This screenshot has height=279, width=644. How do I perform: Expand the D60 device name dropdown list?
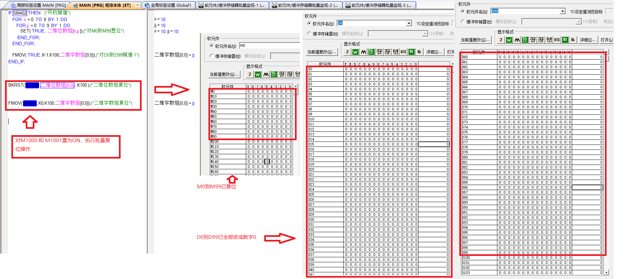[562, 11]
